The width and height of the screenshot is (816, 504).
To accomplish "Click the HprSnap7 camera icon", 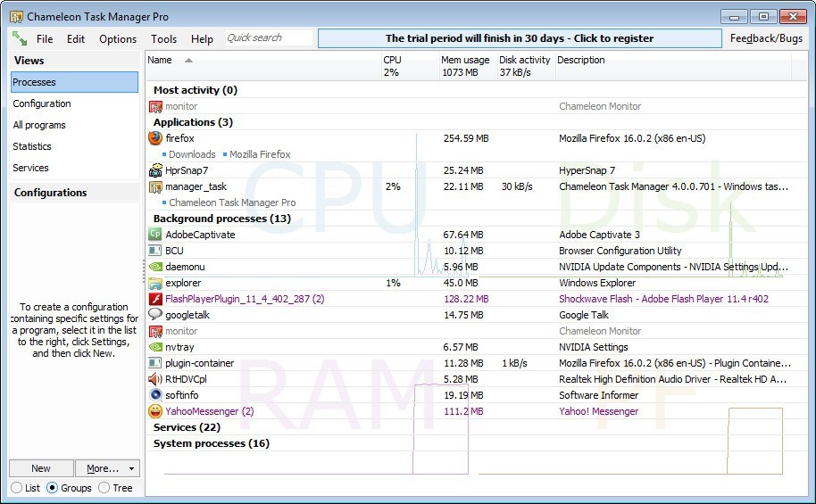I will [155, 170].
